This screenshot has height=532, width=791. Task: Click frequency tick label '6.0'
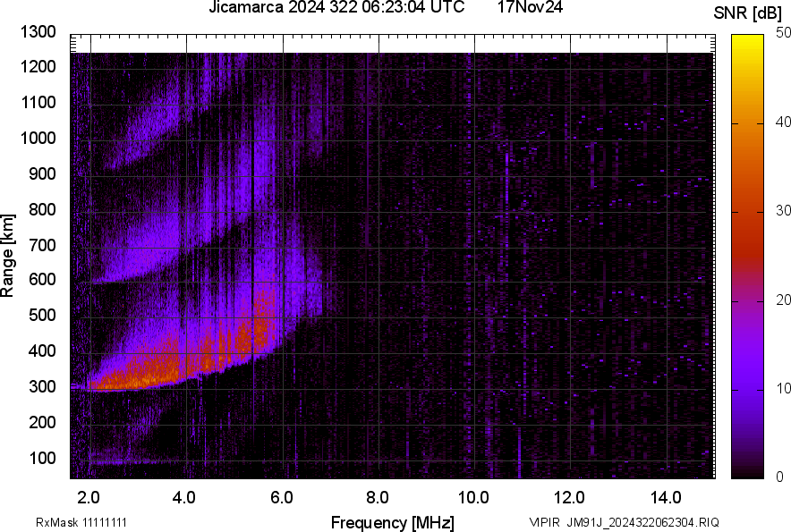[x=282, y=498]
